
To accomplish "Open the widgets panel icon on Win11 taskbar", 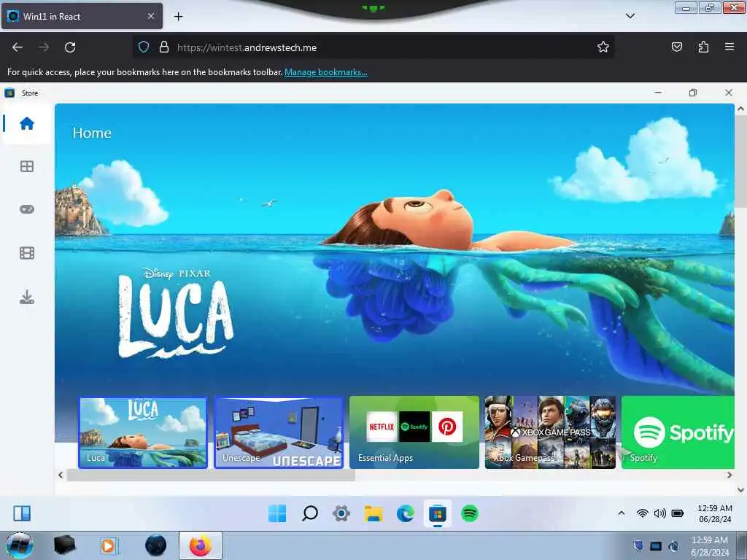I will point(22,513).
